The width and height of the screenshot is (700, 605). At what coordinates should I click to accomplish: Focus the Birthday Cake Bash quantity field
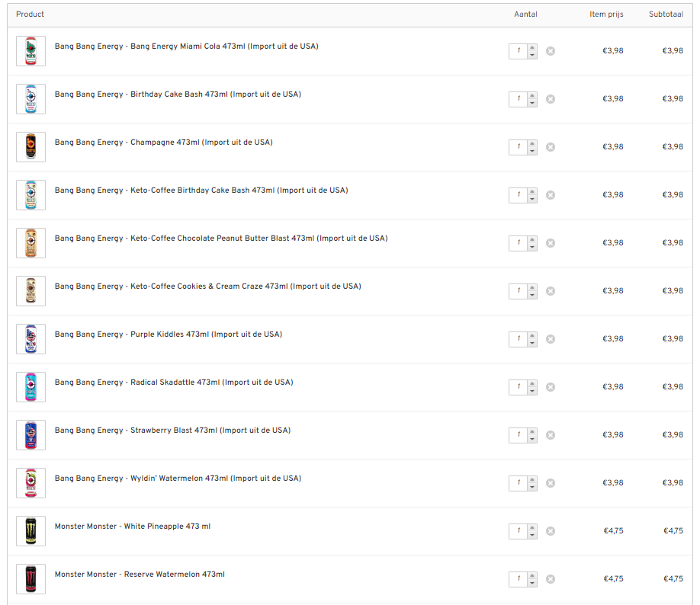coord(518,99)
